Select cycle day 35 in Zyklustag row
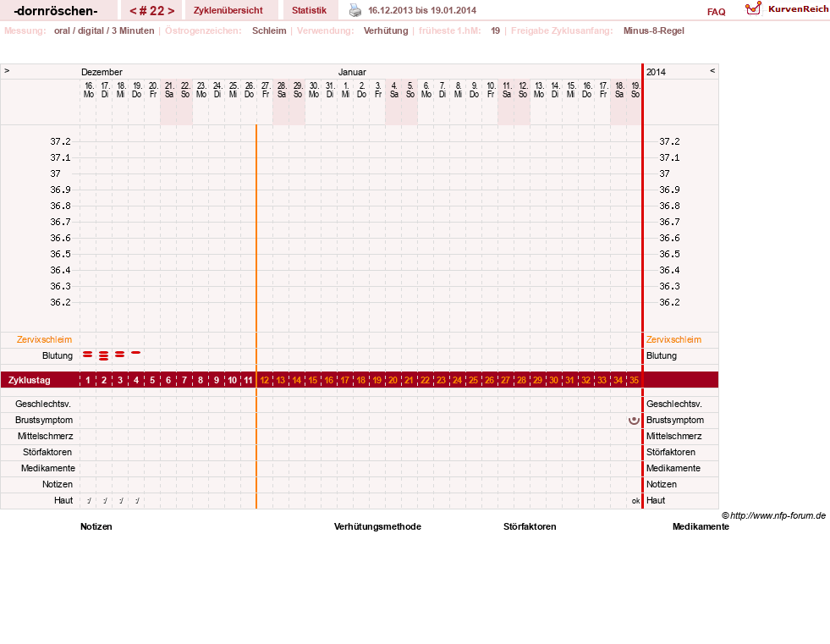The width and height of the screenshot is (830, 644). tap(634, 380)
